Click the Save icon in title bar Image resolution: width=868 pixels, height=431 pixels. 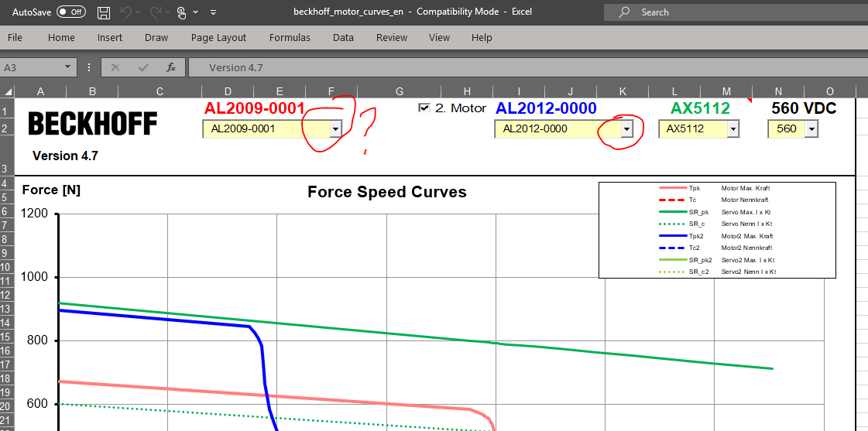coord(103,12)
